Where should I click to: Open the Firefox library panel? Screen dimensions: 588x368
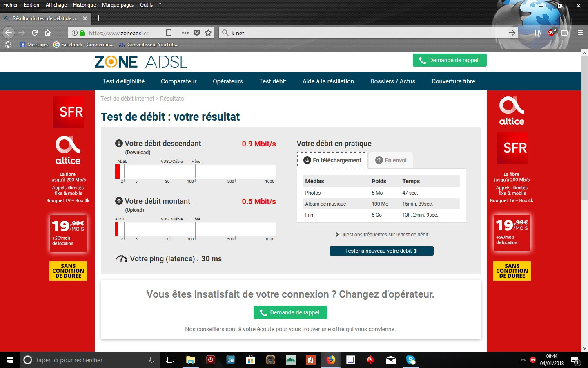(x=538, y=33)
